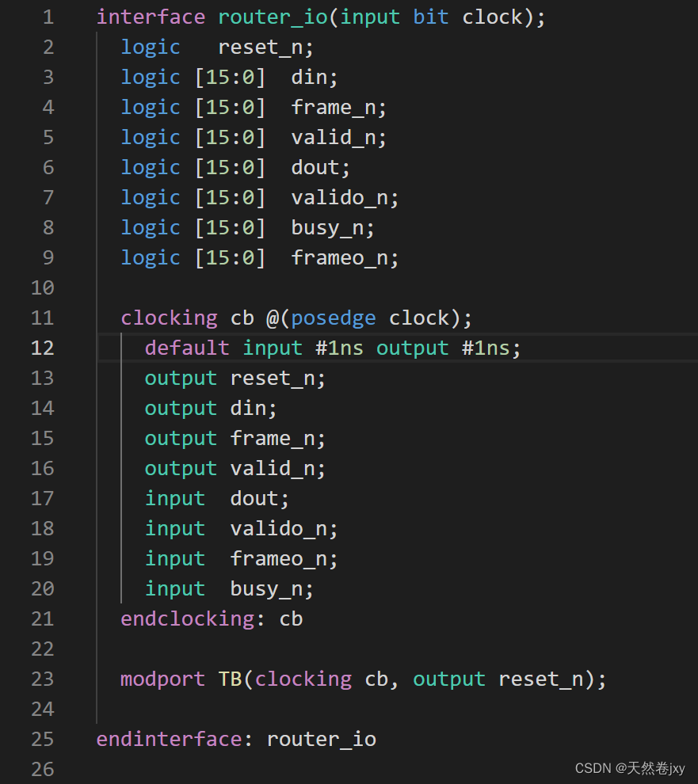Click line number 1

pyautogui.click(x=48, y=16)
